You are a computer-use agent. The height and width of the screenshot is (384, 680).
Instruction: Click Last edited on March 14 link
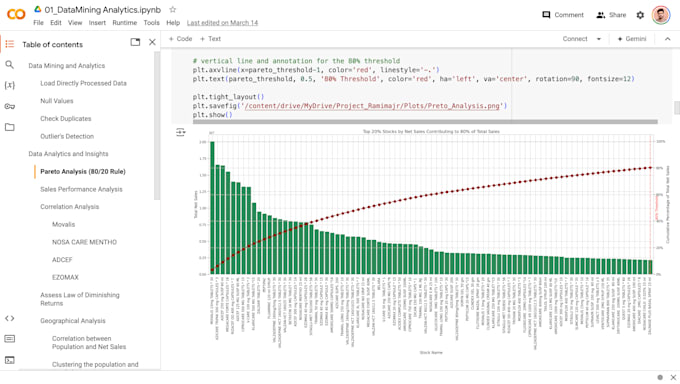[x=222, y=23]
